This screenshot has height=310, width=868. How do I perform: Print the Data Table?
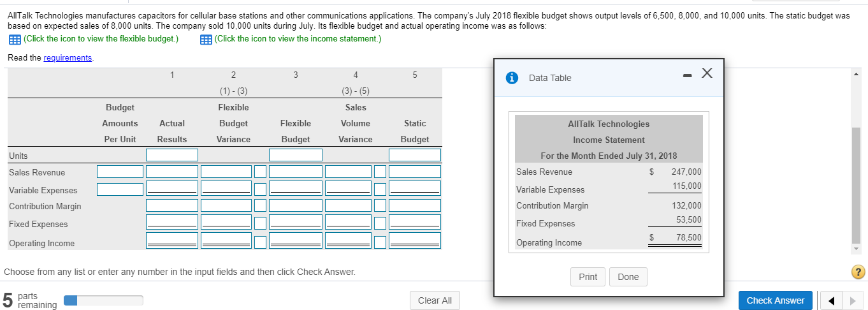(x=588, y=277)
